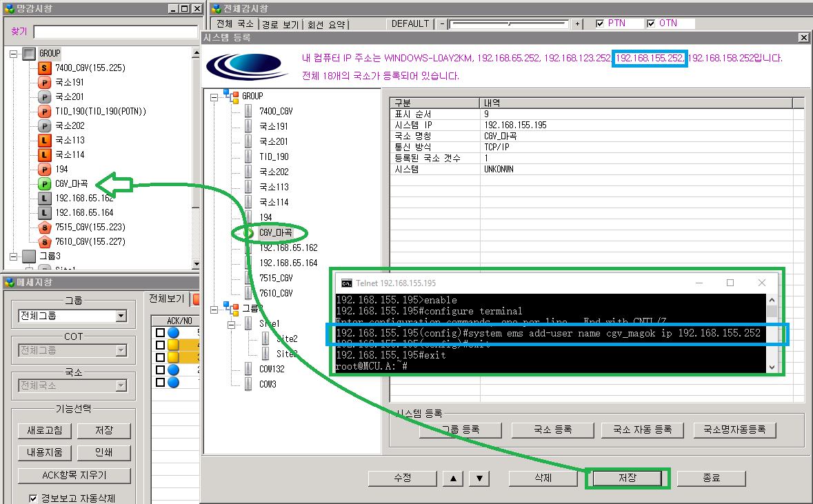This screenshot has height=504, width=813.
Task: Collapse the Site1 node
Action: [x=232, y=325]
